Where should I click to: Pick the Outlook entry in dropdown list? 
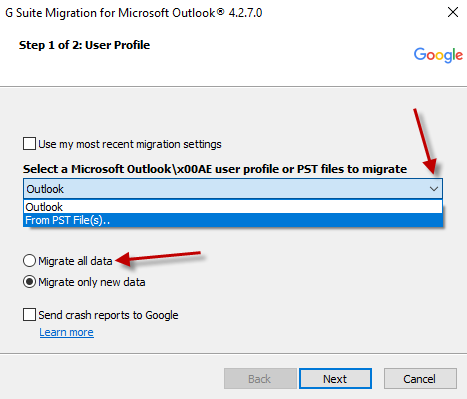(233, 207)
